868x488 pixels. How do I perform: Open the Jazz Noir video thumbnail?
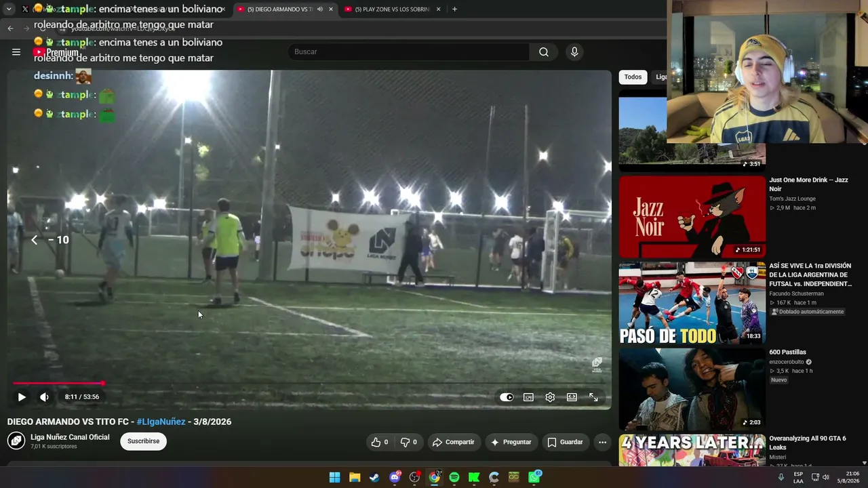click(692, 217)
